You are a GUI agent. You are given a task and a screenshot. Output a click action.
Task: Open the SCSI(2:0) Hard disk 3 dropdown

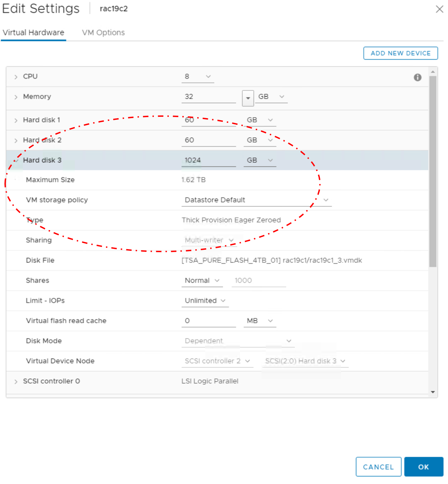point(305,361)
